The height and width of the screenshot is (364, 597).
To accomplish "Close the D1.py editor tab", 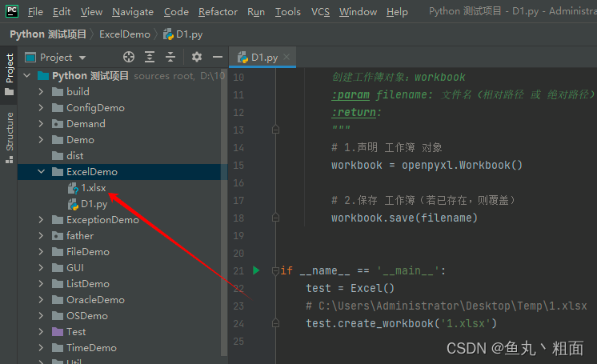I will tap(287, 57).
